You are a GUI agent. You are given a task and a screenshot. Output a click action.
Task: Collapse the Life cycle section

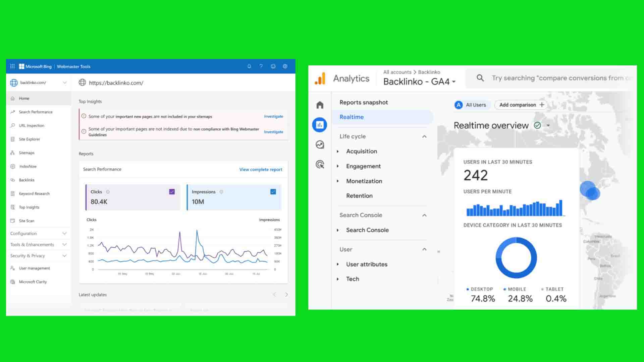click(424, 136)
